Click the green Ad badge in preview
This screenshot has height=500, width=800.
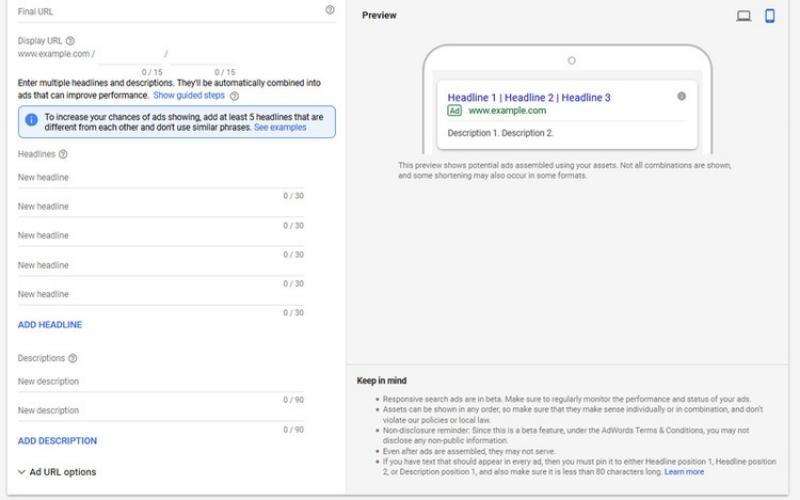coord(454,111)
